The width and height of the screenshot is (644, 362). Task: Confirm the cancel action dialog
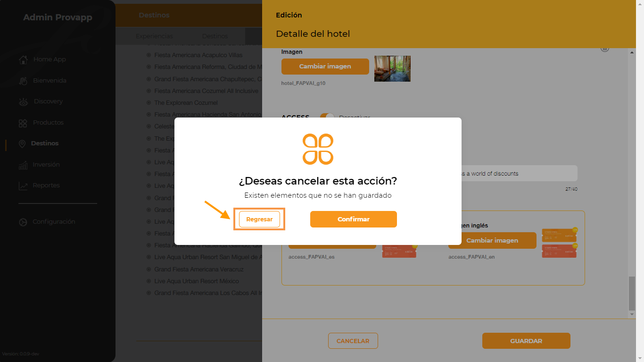pyautogui.click(x=354, y=219)
